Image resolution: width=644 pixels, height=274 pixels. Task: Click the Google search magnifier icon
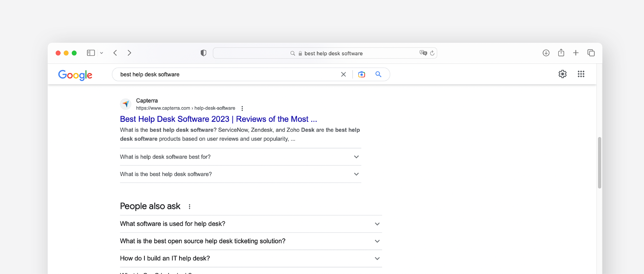point(378,74)
